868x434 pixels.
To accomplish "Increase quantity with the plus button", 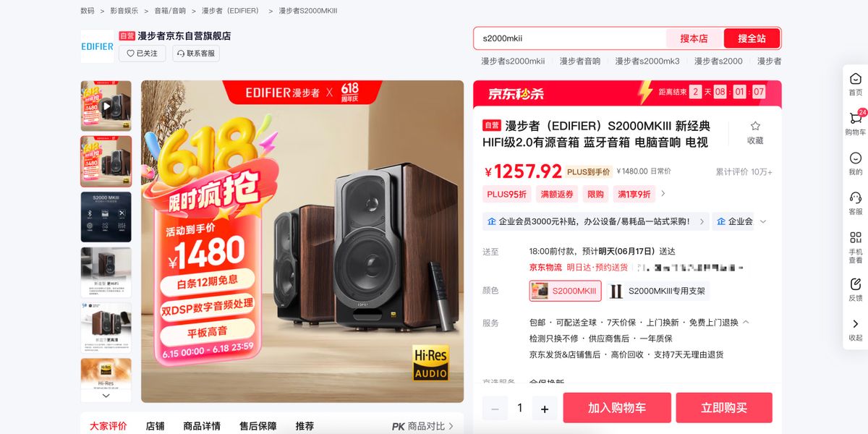I will (x=545, y=409).
